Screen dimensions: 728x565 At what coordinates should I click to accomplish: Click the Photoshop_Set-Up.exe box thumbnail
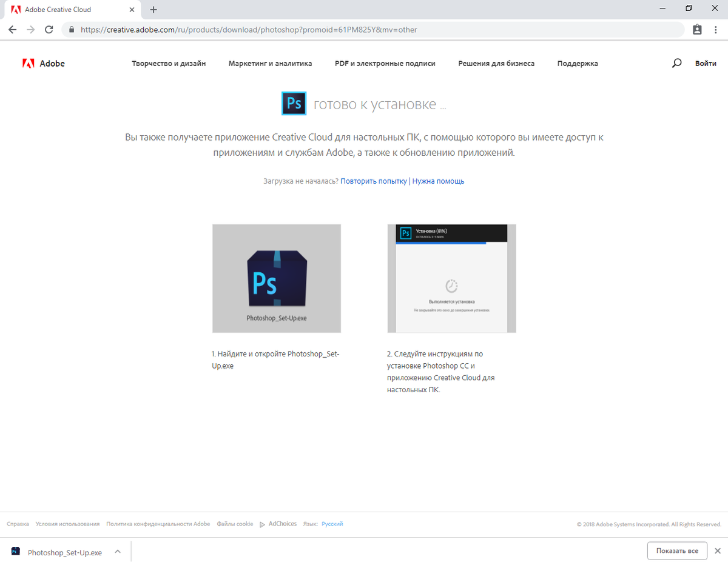pyautogui.click(x=277, y=278)
